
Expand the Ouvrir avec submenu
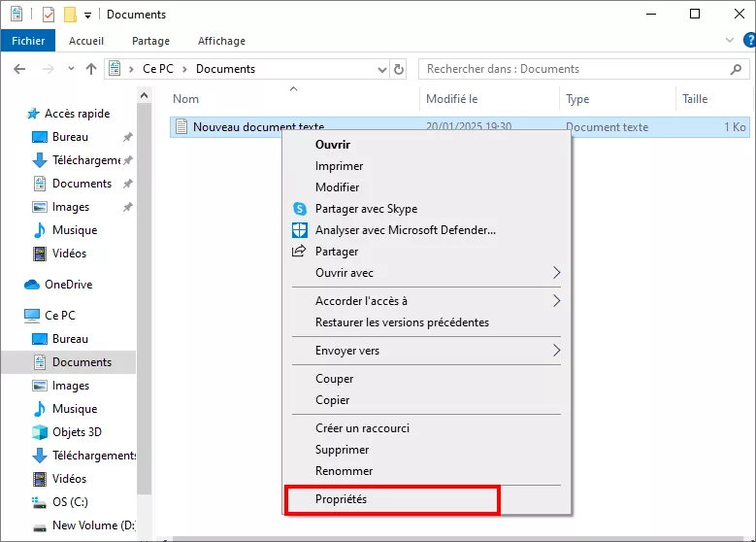click(x=556, y=273)
